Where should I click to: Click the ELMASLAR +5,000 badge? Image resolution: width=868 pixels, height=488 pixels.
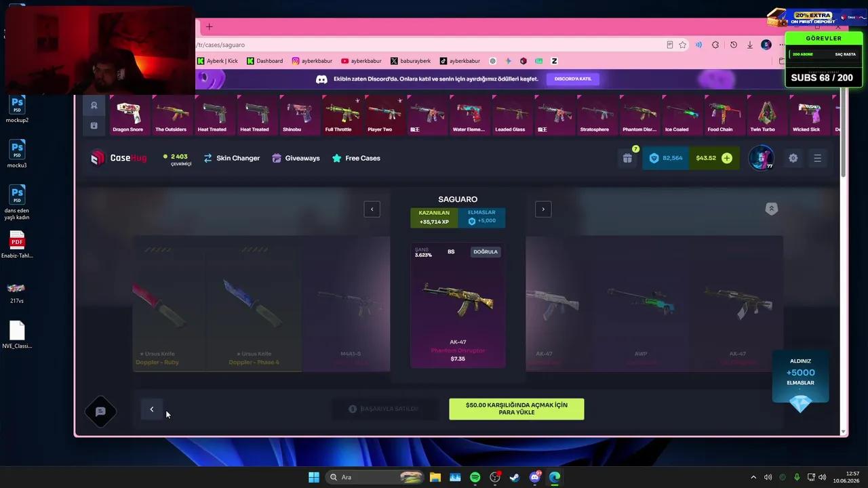point(481,217)
